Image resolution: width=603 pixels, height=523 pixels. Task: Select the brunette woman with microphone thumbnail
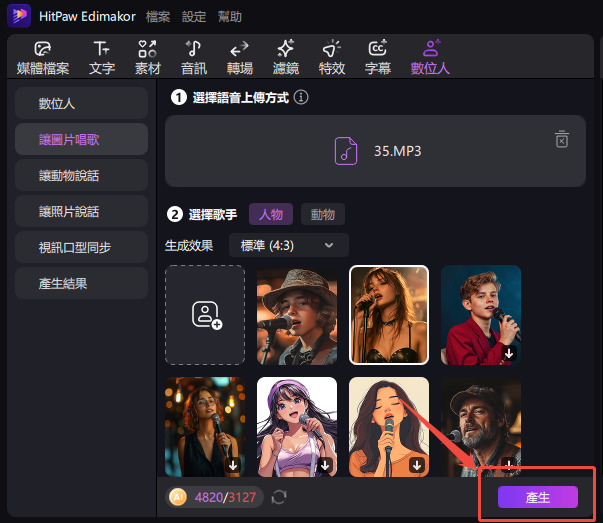coord(389,315)
